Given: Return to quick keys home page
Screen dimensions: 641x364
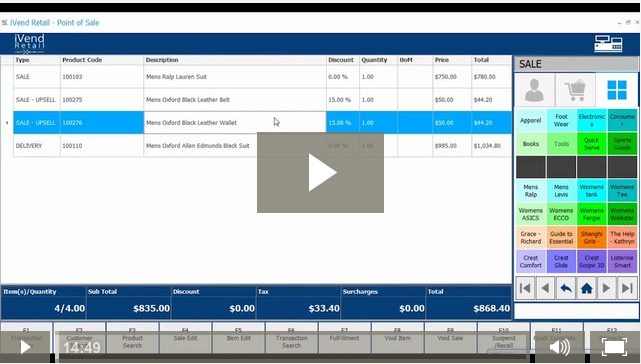Looking at the screenshot, I should coord(587,288).
